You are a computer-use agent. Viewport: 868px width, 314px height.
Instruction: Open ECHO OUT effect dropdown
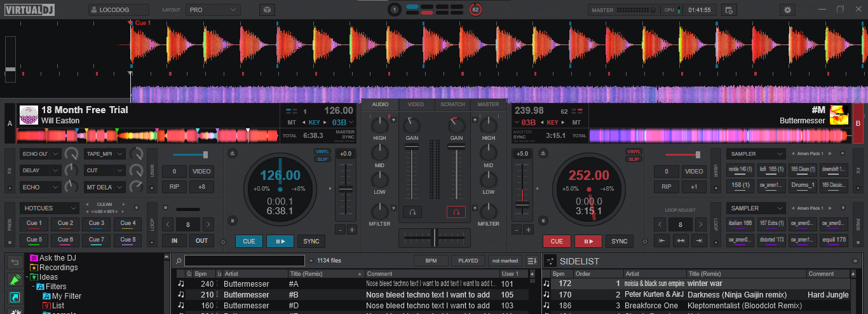(41, 154)
